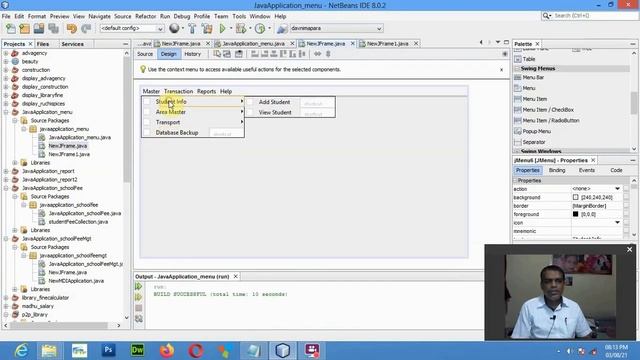Open Photoshop from the taskbar
The height and width of the screenshot is (360, 640).
coord(108,351)
